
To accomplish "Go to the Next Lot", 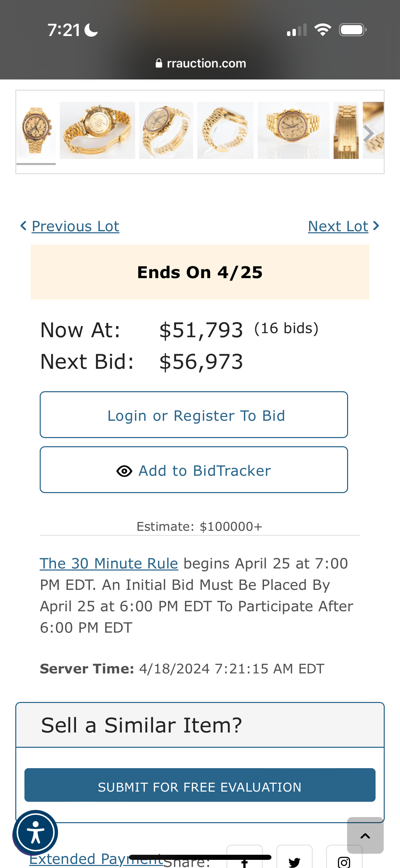I will 338,226.
